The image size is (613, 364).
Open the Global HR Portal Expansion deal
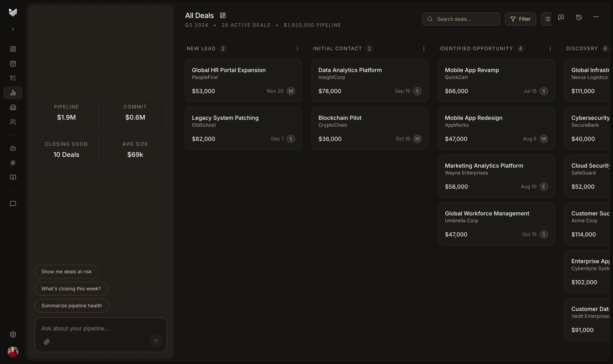243,80
